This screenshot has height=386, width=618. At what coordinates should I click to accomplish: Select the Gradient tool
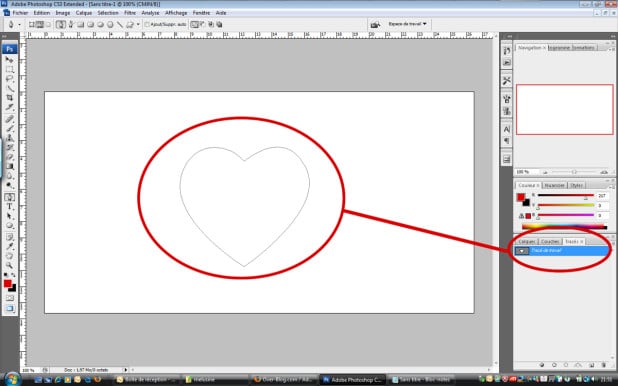click(x=9, y=166)
